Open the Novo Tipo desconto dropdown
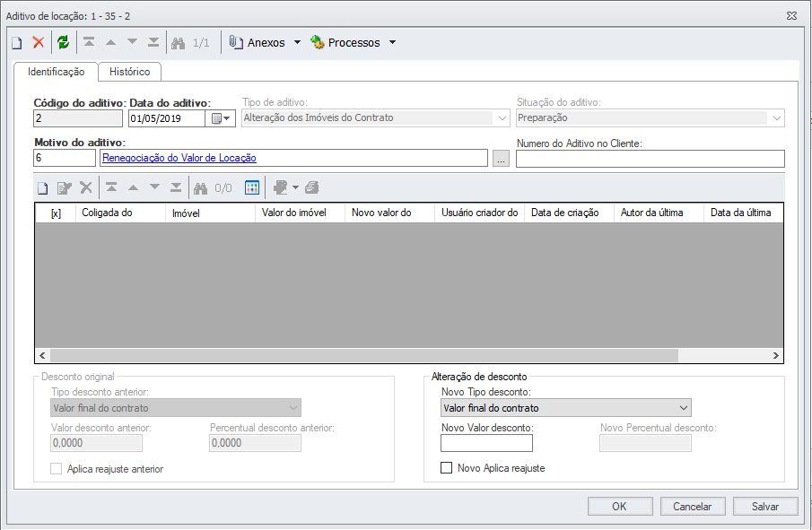The width and height of the screenshot is (812, 530). click(566, 408)
